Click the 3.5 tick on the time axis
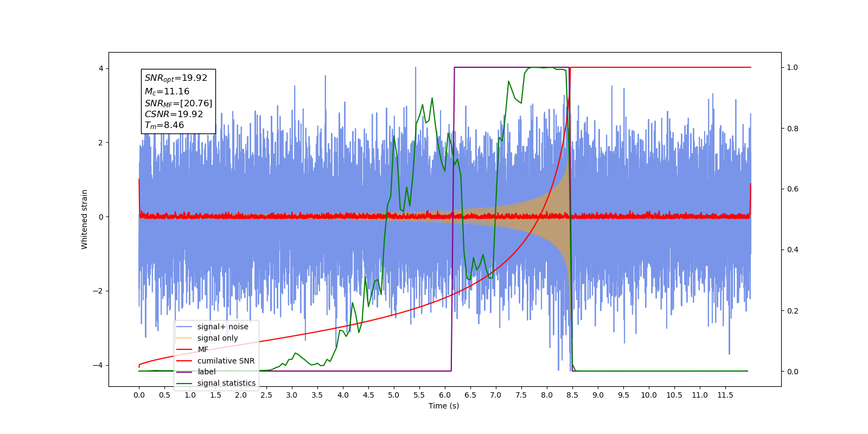868x434 pixels. 317,395
